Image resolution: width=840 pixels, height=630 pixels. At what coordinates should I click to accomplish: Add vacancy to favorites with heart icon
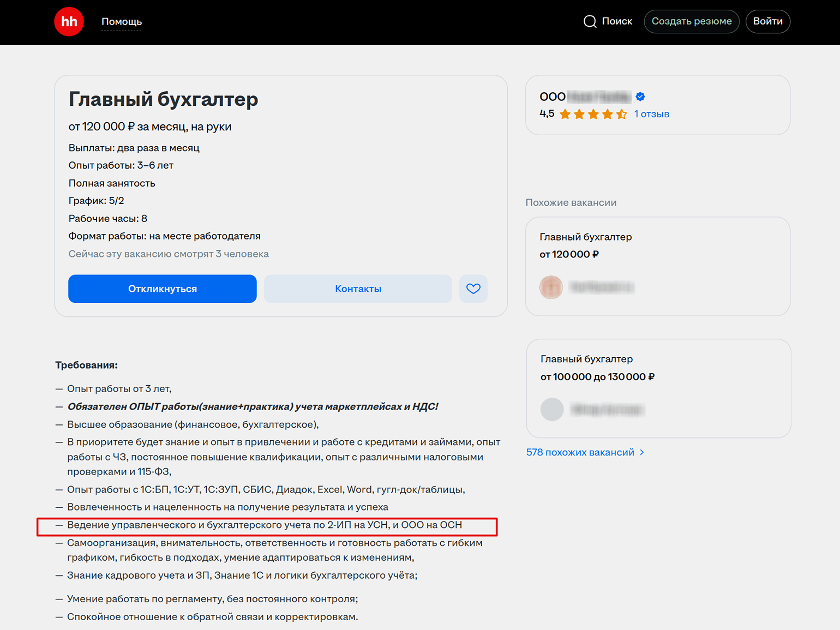pyautogui.click(x=473, y=289)
